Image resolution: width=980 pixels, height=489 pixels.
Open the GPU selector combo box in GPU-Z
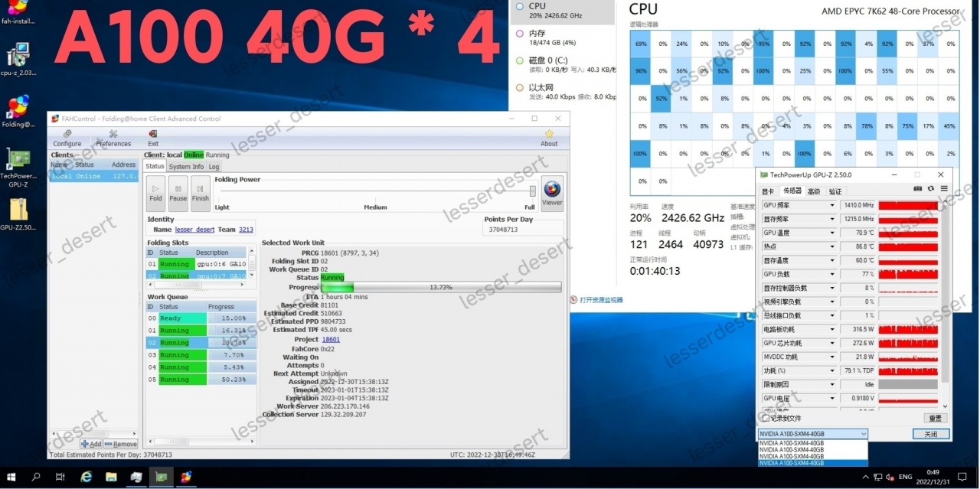pos(813,434)
